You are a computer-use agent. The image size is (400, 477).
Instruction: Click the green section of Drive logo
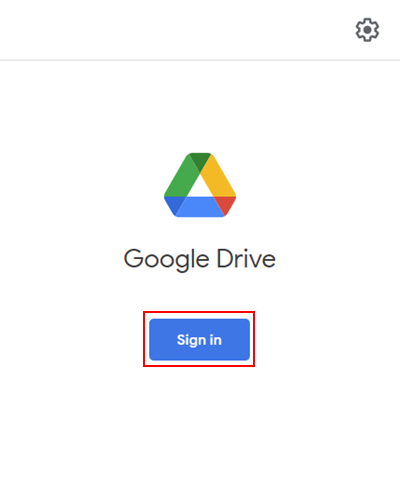coord(182,178)
